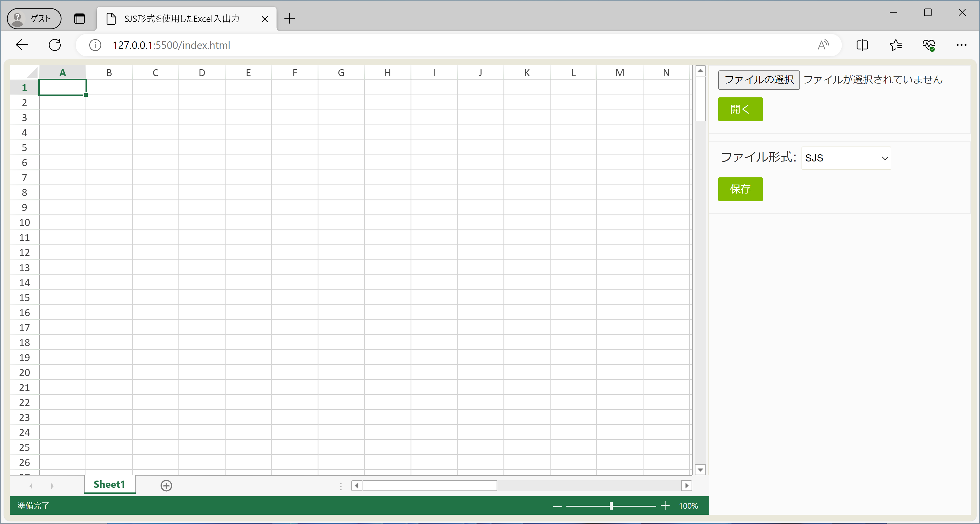The width and height of the screenshot is (980, 524).
Task: Select row 20 header
Action: click(24, 372)
